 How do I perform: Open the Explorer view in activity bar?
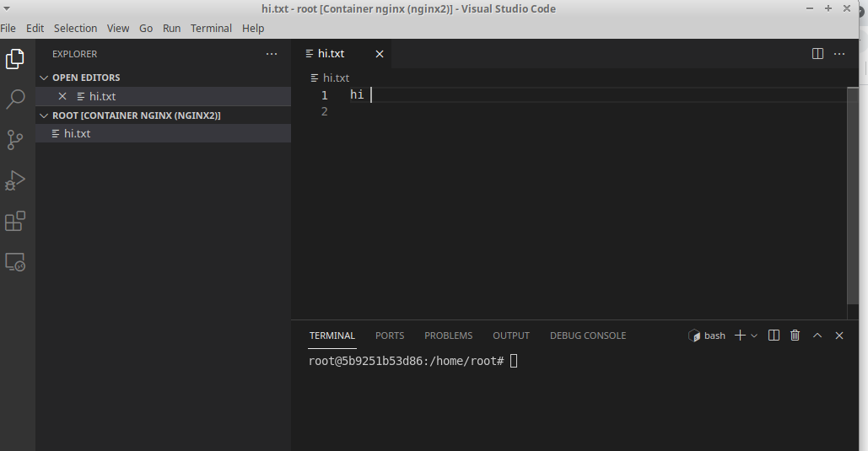coord(15,59)
